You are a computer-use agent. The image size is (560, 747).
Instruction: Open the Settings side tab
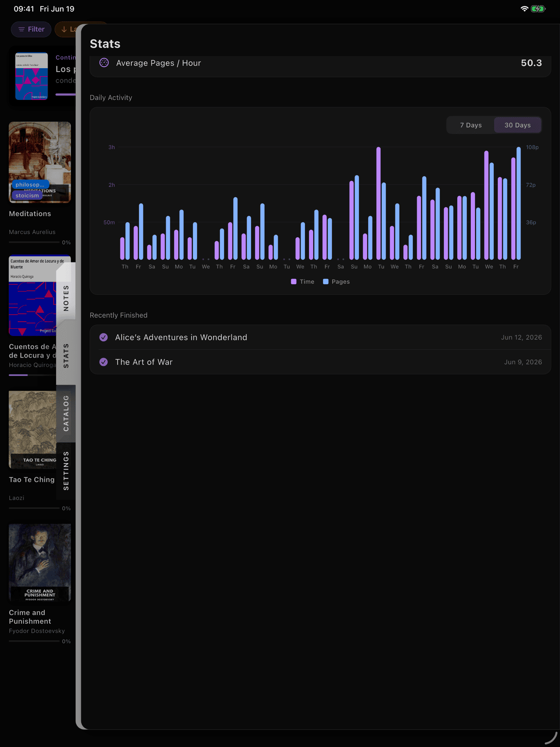[66, 471]
